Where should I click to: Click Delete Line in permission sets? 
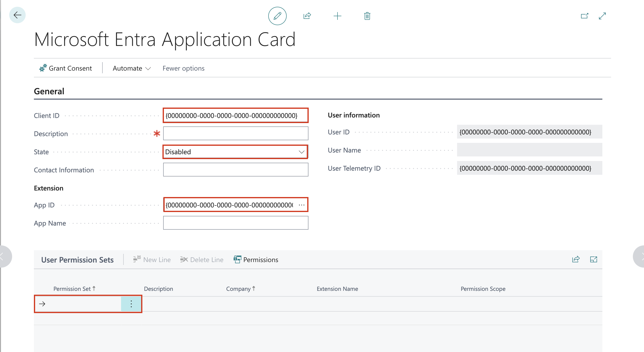(201, 259)
